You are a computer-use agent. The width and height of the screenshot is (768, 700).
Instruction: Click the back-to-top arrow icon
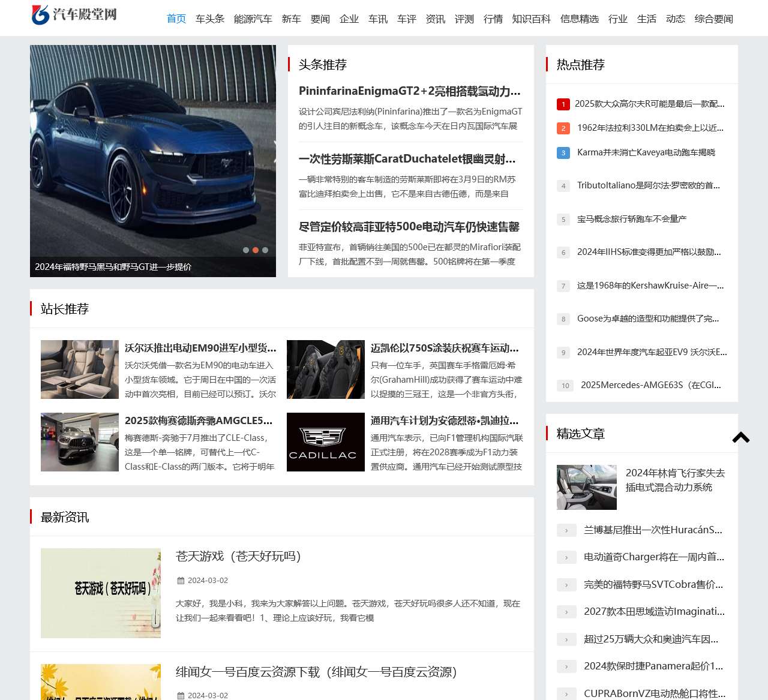[x=741, y=437]
